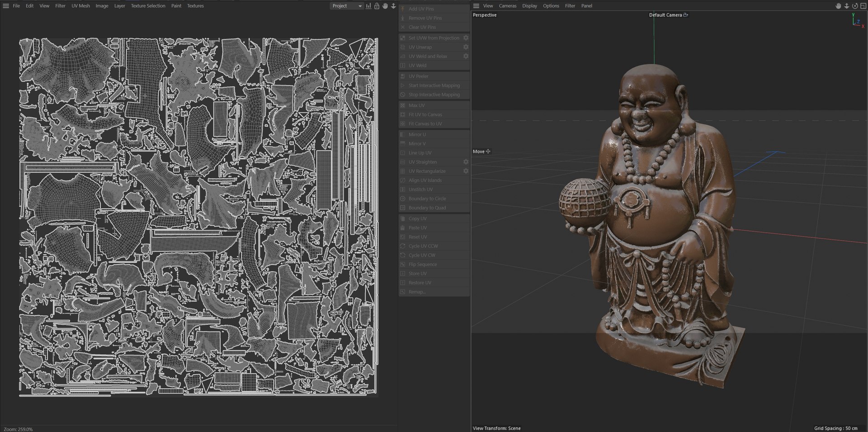
Task: Click the viewport dolly arrows icon
Action: (x=847, y=6)
